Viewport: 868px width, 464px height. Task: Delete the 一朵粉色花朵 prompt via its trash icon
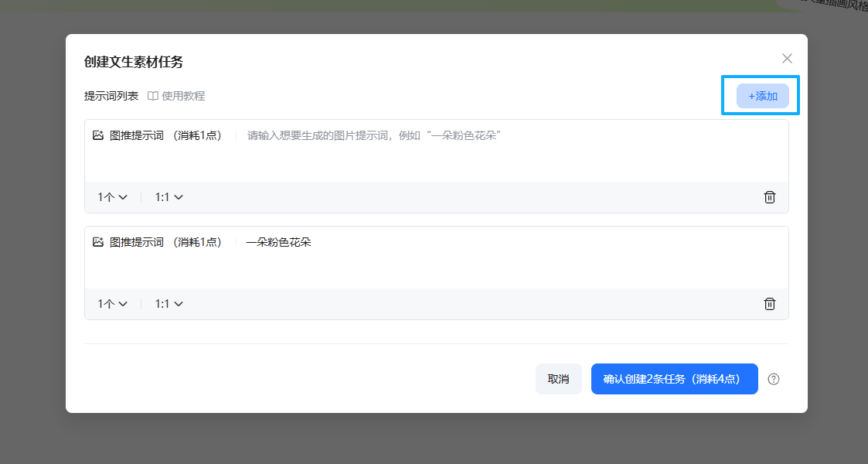point(770,303)
